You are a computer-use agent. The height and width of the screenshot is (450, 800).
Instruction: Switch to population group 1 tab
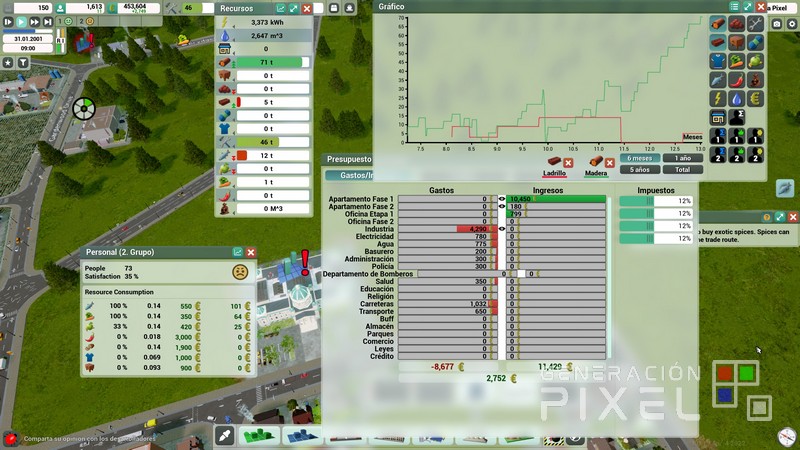click(x=65, y=21)
